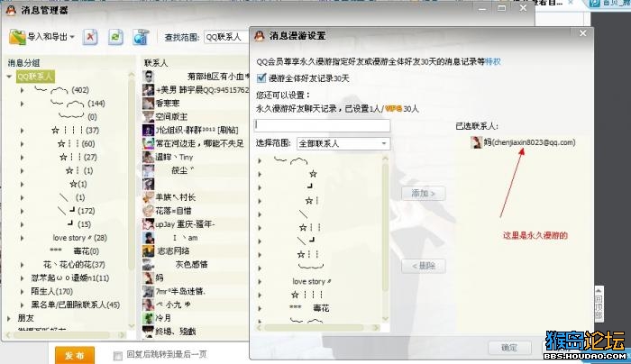Select contact 灰色感悟
This screenshot has height=364, width=631.
pyautogui.click(x=191, y=264)
